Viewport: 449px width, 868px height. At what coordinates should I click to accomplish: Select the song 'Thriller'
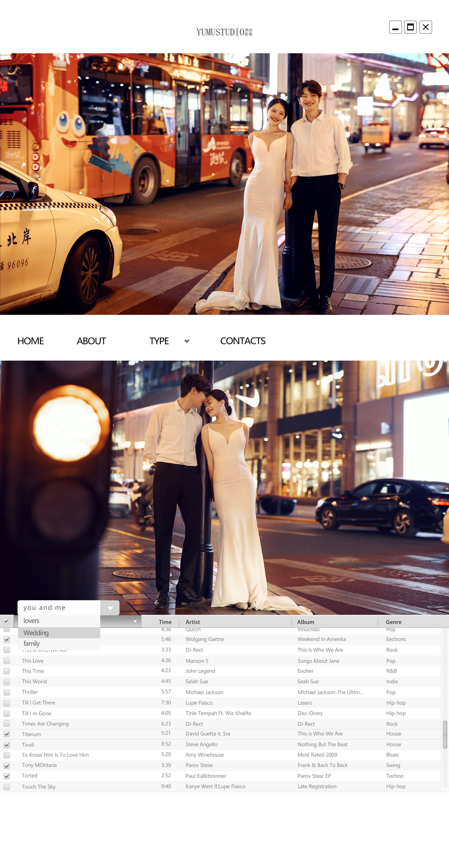pyautogui.click(x=30, y=692)
